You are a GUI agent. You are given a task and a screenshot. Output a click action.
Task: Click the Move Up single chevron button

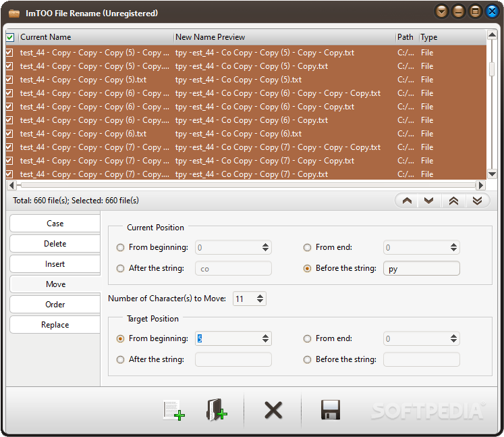pos(407,201)
